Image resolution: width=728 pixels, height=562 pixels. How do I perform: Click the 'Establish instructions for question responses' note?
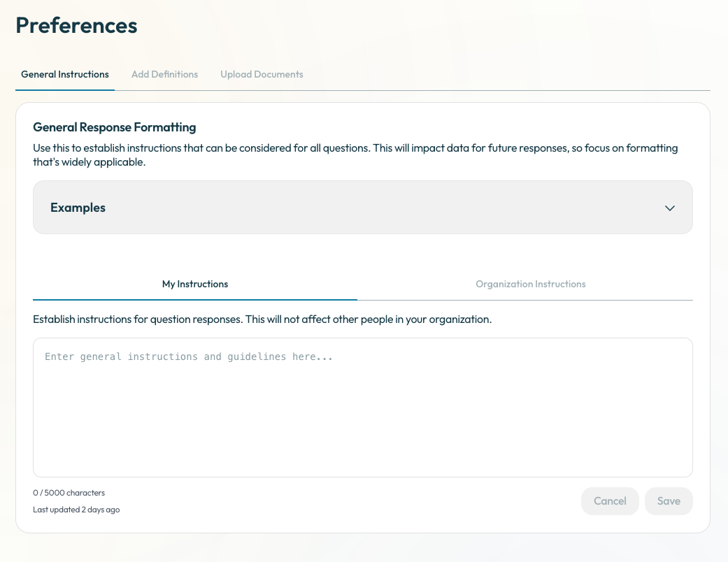[262, 319]
